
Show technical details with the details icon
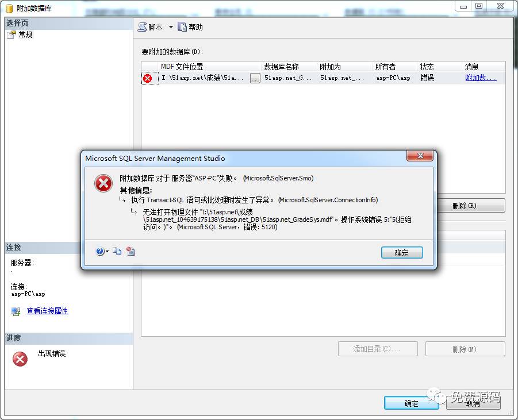click(x=131, y=251)
